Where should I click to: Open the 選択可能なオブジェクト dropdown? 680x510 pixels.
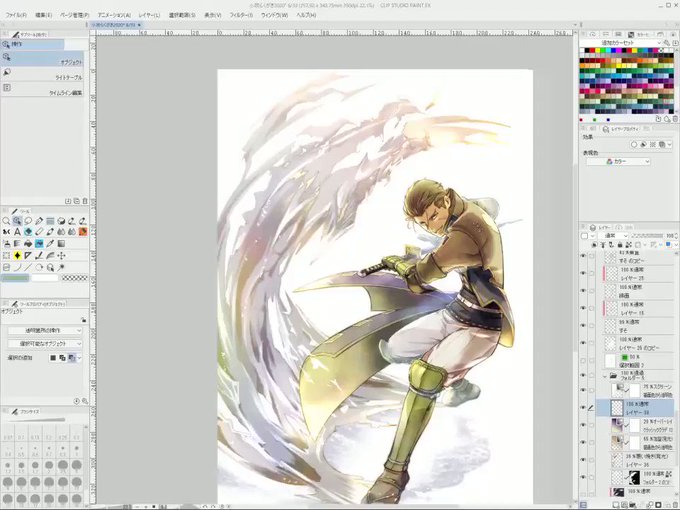45,344
